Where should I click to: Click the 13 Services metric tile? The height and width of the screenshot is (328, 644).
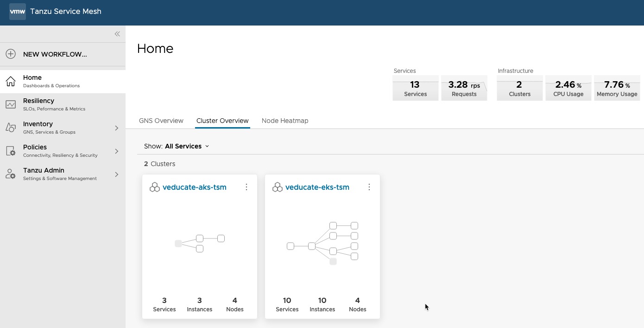(x=416, y=88)
